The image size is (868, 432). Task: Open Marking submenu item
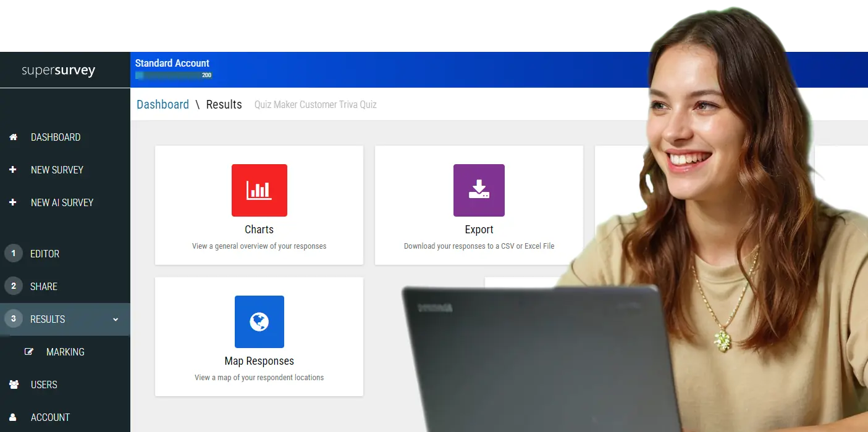pyautogui.click(x=65, y=352)
